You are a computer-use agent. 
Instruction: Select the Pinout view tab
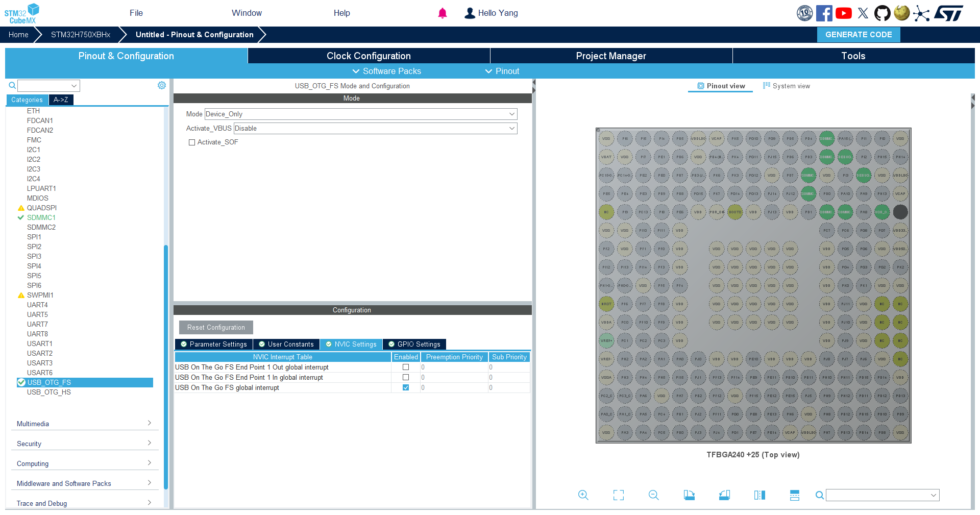[x=721, y=86]
